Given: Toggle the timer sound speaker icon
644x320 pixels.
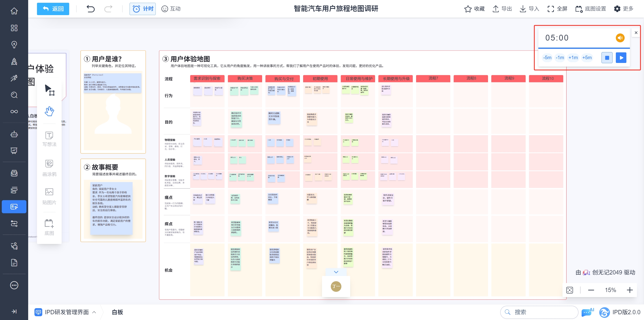Looking at the screenshot, I should 620,38.
